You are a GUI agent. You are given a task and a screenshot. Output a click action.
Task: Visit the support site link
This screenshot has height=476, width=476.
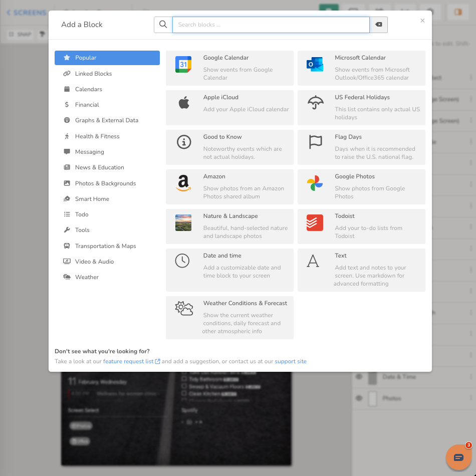(291, 361)
